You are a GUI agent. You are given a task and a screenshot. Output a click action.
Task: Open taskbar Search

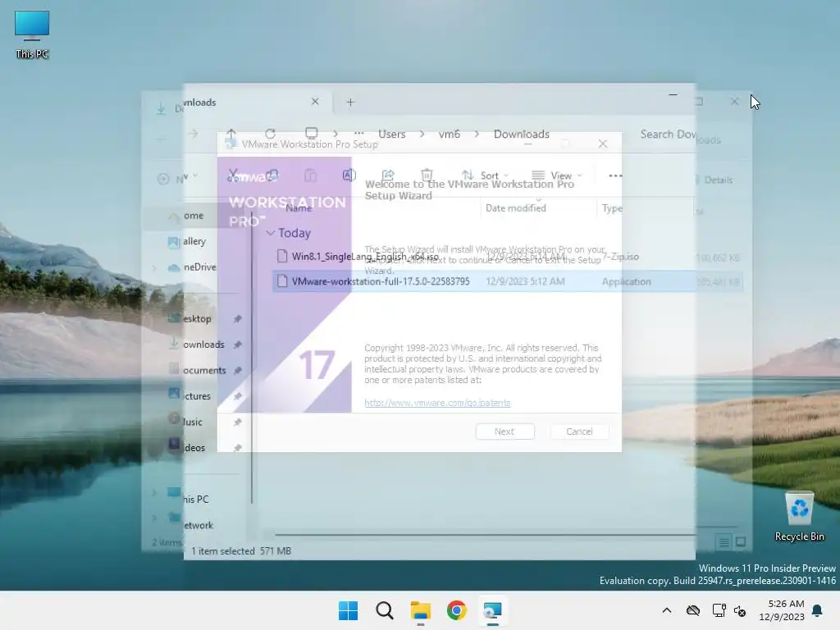(x=384, y=610)
